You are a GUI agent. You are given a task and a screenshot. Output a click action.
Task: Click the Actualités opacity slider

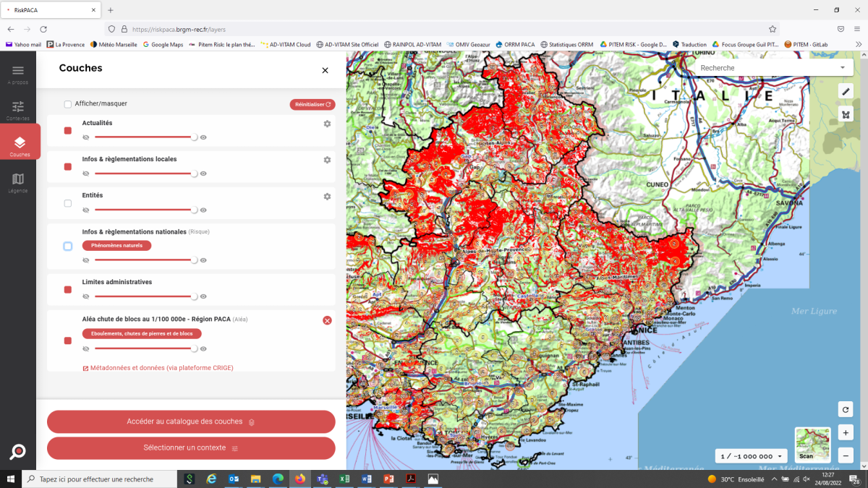[145, 137]
